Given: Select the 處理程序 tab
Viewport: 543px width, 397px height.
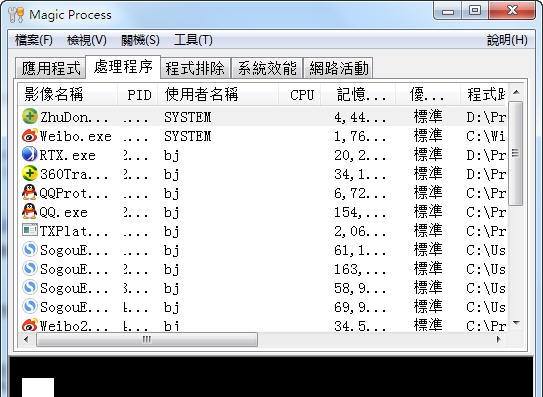Looking at the screenshot, I should [x=123, y=67].
